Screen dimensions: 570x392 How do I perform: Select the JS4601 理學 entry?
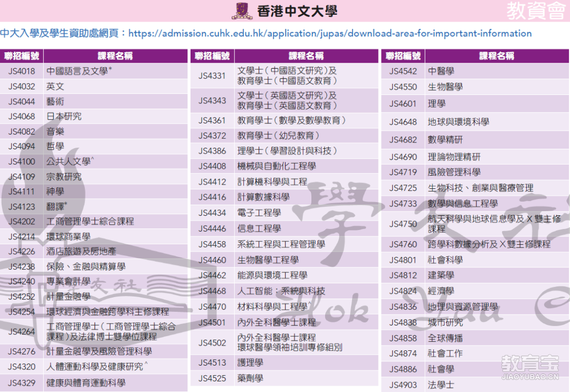pyautogui.click(x=475, y=104)
